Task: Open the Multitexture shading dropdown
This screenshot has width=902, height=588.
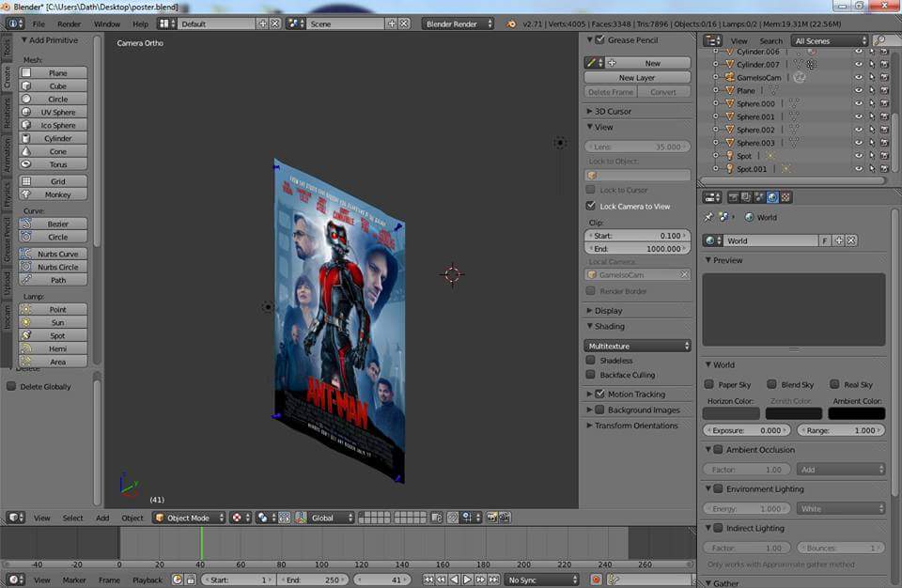Action: [637, 347]
